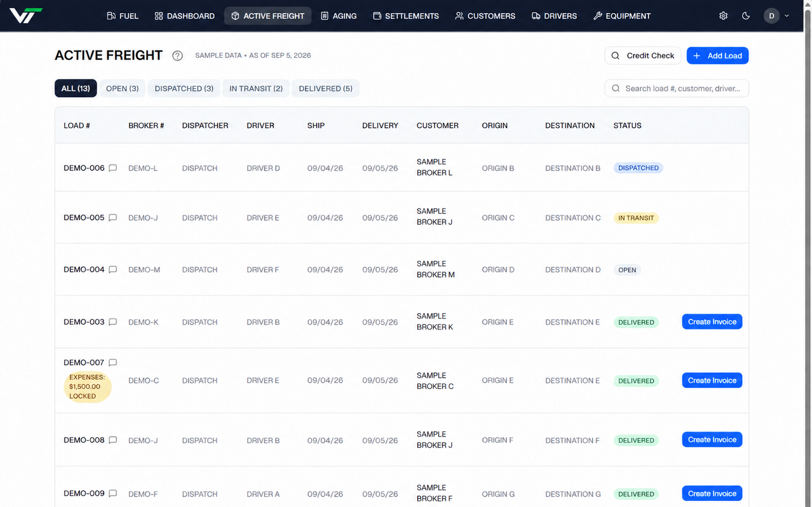Screen dimensions: 812x507
Task: Click the STATUS column header
Action: tap(627, 125)
